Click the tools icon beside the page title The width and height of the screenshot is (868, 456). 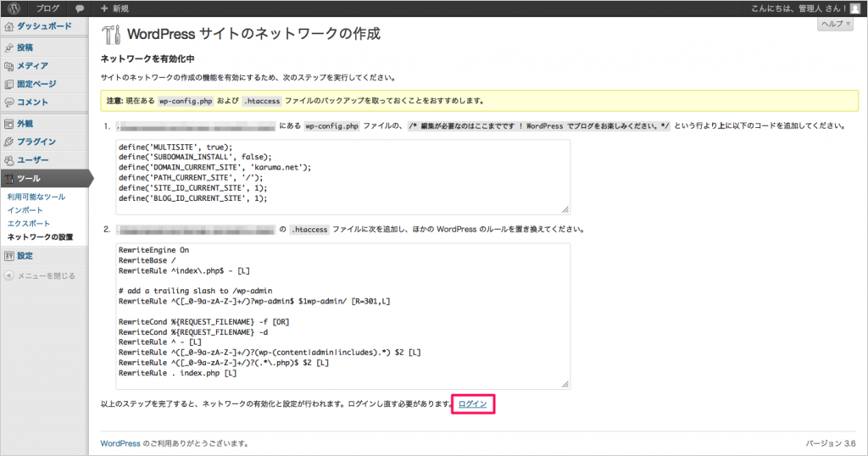click(x=111, y=34)
